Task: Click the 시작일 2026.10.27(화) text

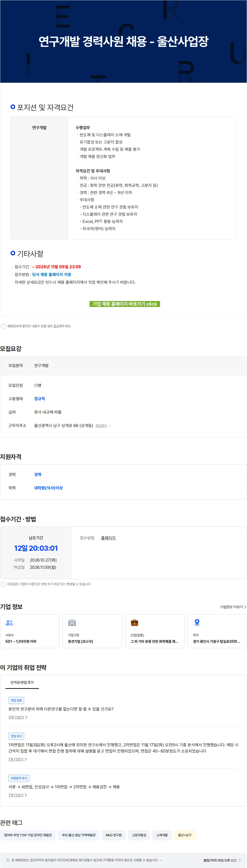Action: pos(35,560)
